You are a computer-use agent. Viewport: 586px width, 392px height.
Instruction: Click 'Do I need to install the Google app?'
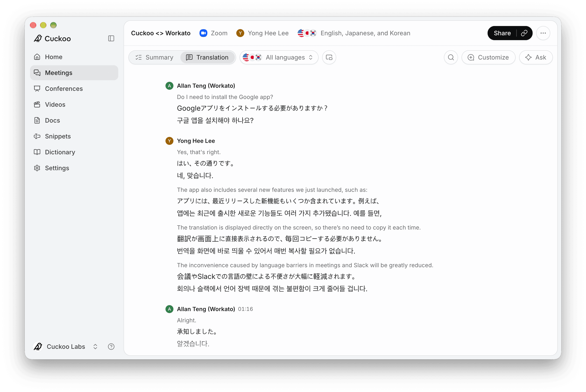click(x=225, y=97)
